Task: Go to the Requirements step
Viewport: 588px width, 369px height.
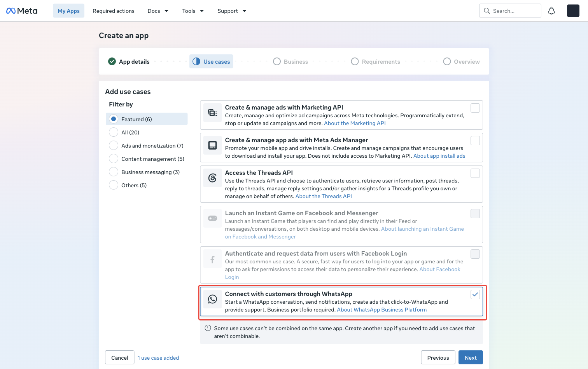Action: point(375,61)
